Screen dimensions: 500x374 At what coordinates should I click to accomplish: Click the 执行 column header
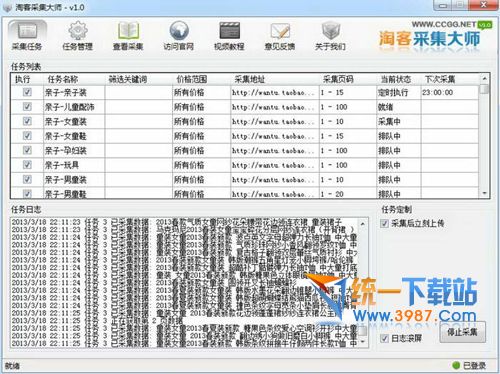pos(23,79)
